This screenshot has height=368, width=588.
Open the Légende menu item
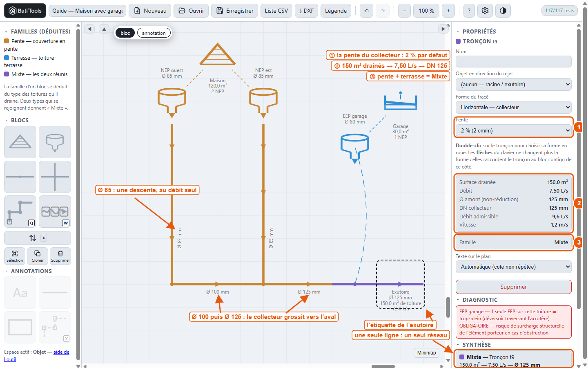pyautogui.click(x=336, y=11)
